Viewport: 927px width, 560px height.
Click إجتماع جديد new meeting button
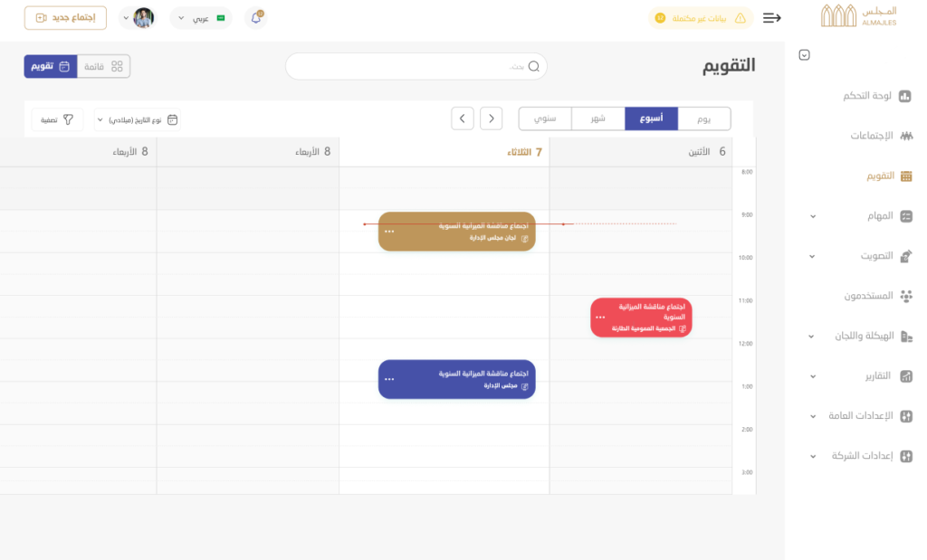[65, 18]
